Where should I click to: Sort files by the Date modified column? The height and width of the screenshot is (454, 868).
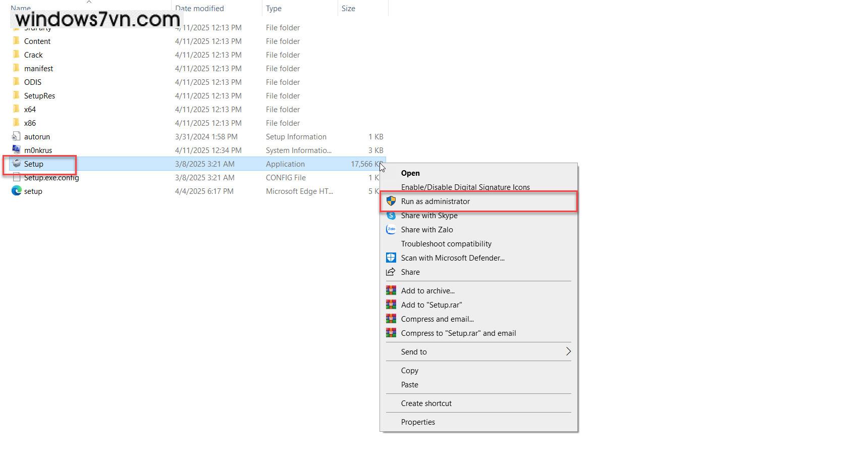coord(199,9)
